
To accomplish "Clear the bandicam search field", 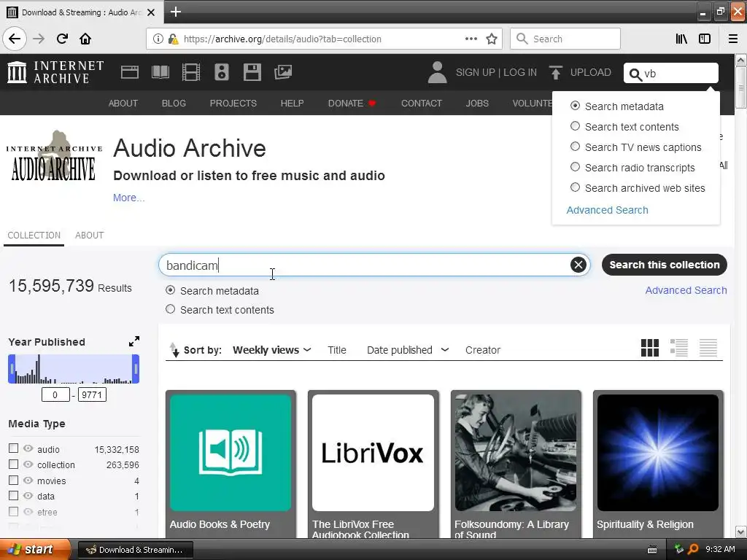I will 578,265.
